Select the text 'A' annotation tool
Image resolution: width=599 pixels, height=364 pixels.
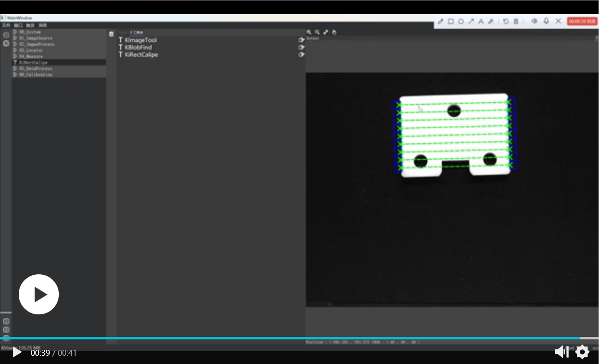pyautogui.click(x=481, y=21)
